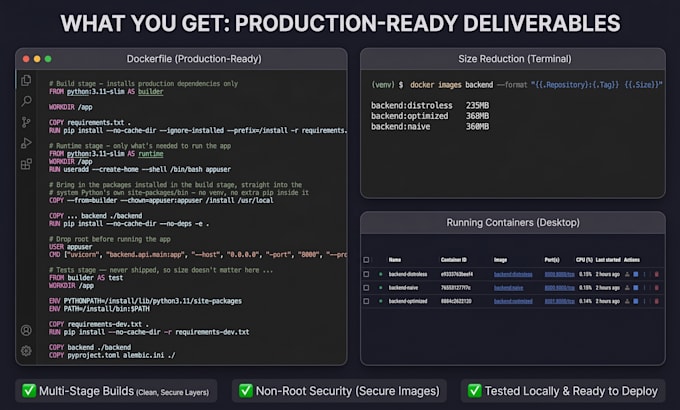This screenshot has height=410, width=680.
Task: Click the green running status dot for backend-naive
Action: pos(381,288)
